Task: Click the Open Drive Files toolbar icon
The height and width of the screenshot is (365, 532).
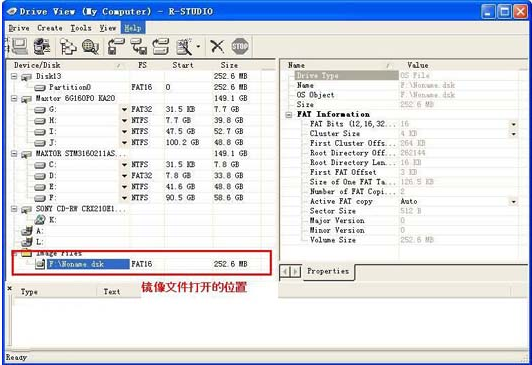Action: [68, 46]
